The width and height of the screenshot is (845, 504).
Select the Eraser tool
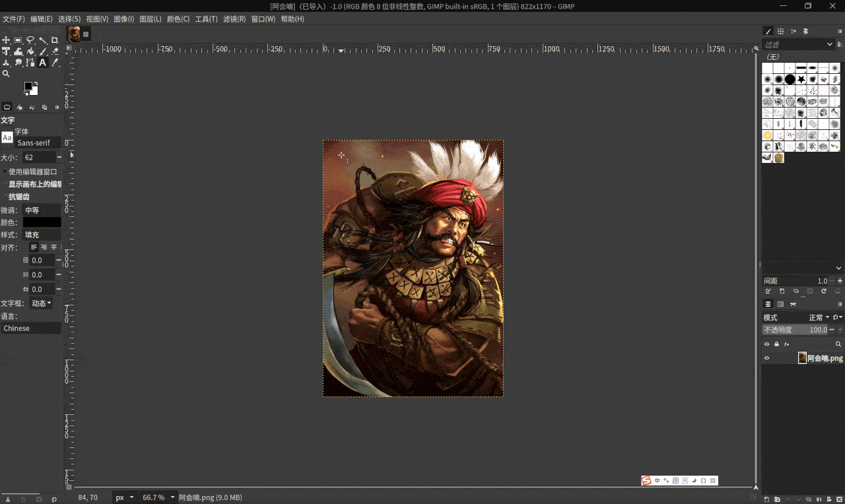pos(55,51)
